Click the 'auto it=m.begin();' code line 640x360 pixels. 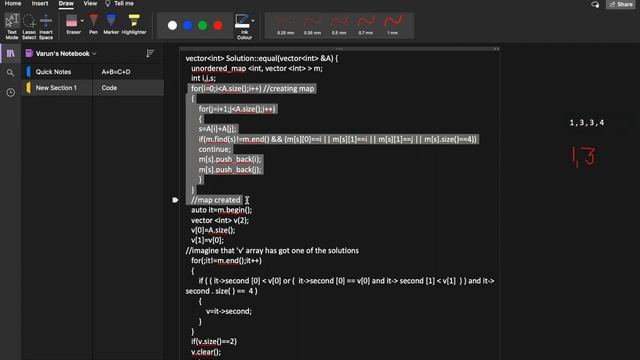coord(222,210)
